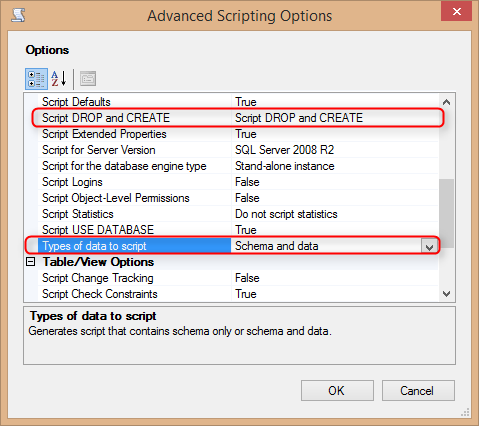Close the Advanced Scripting Options dialog
Screen dimensions: 479x426
click(x=456, y=11)
